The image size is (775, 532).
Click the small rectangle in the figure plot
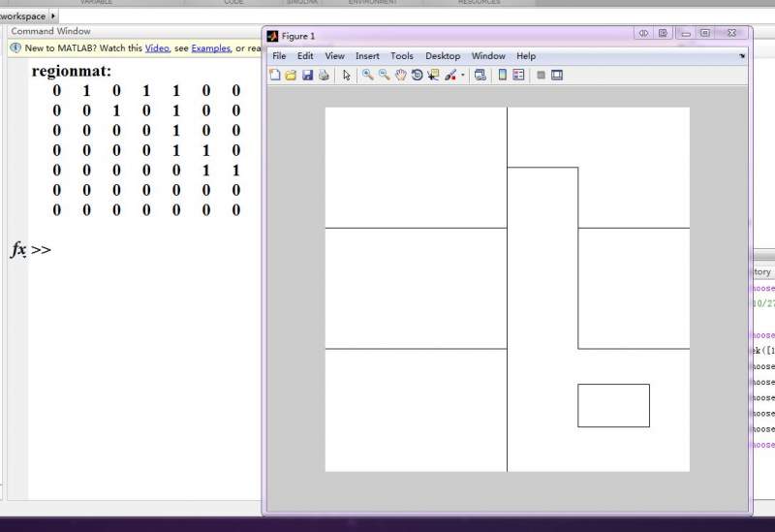613,405
